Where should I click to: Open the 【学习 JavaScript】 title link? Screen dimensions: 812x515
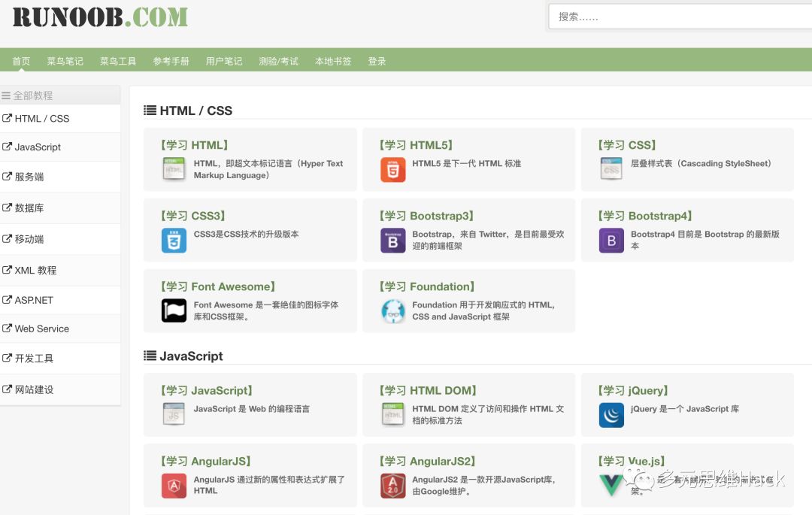206,390
